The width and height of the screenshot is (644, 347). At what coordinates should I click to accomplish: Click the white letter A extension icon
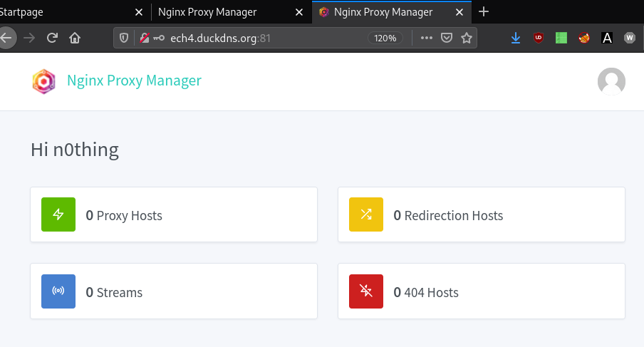pos(607,38)
